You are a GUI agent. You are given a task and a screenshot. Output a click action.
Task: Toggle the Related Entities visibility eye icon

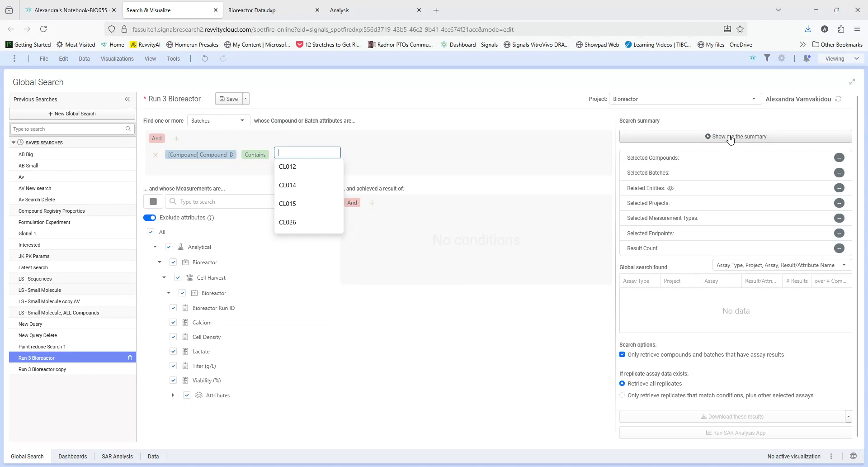[x=670, y=188]
